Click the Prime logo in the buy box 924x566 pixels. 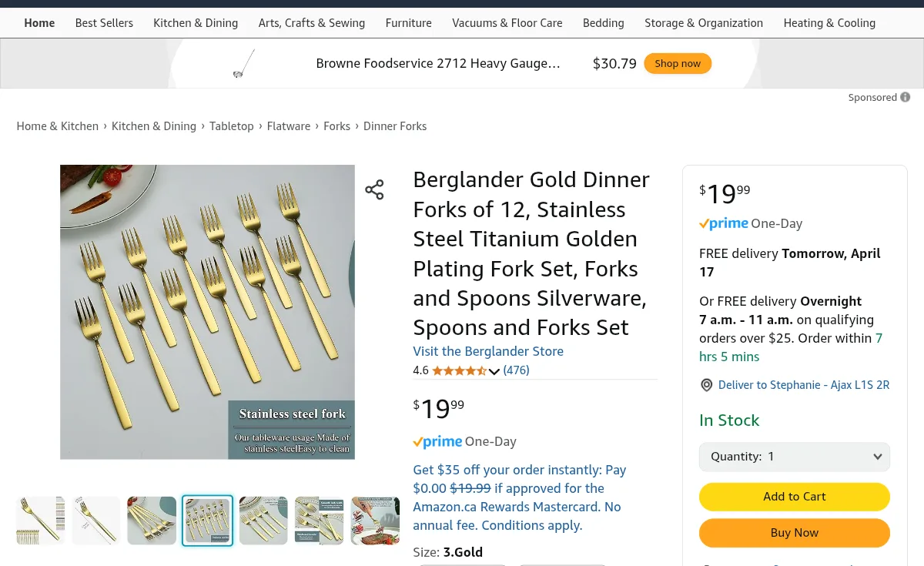[724, 223]
